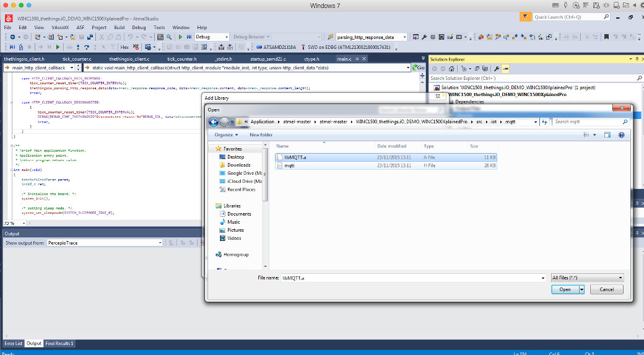Select the mqtt H File row

click(386, 165)
